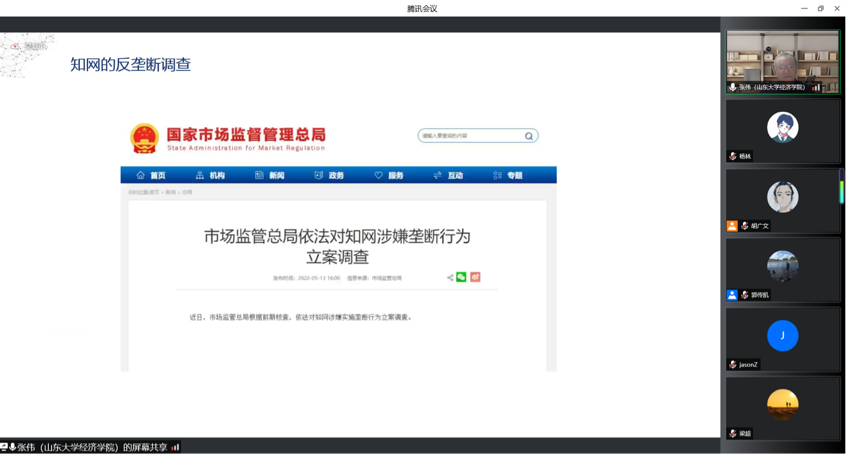
Task: Select the 互动 item in the blue navbar
Action: [x=448, y=175]
